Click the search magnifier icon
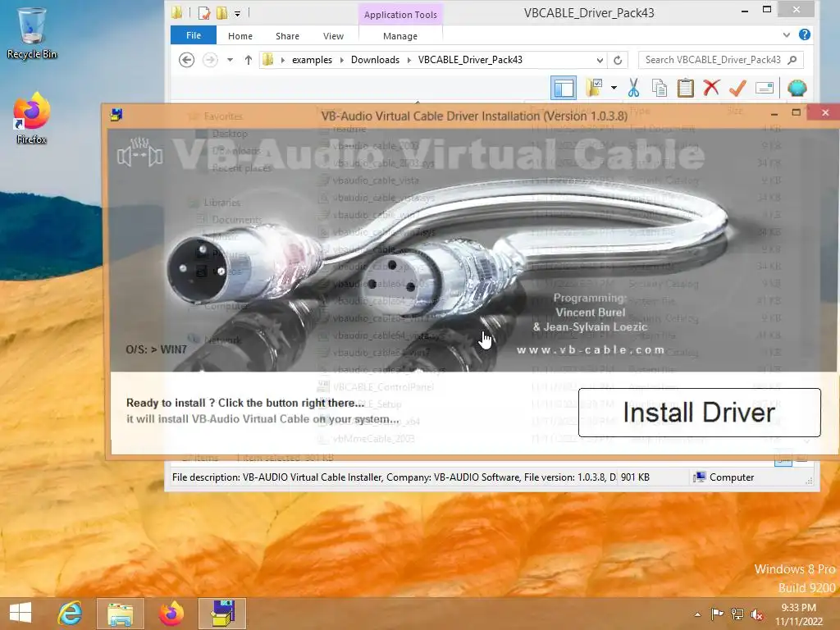The height and width of the screenshot is (630, 840). tap(792, 59)
